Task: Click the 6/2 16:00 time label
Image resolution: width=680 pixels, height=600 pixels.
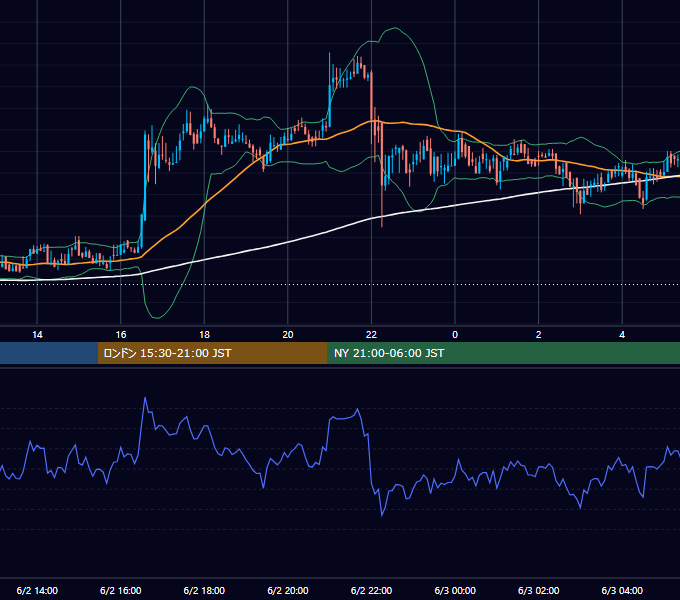Action: (x=121, y=590)
